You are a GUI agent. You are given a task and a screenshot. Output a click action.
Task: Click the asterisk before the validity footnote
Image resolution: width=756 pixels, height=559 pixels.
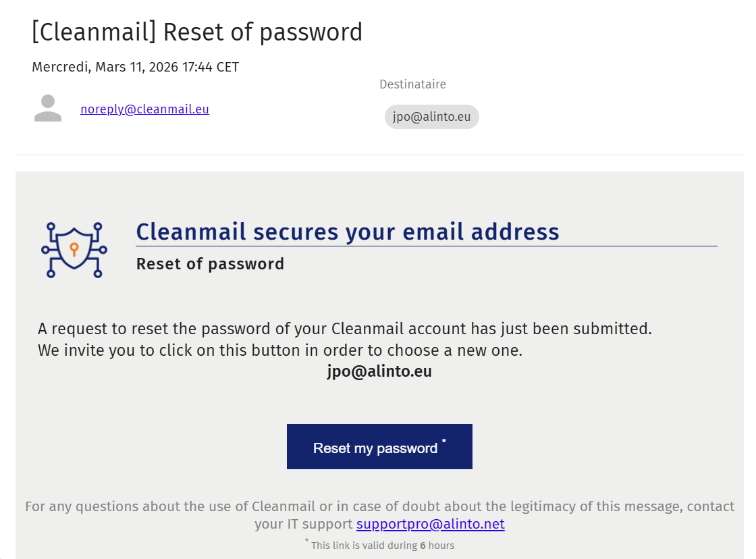point(306,541)
